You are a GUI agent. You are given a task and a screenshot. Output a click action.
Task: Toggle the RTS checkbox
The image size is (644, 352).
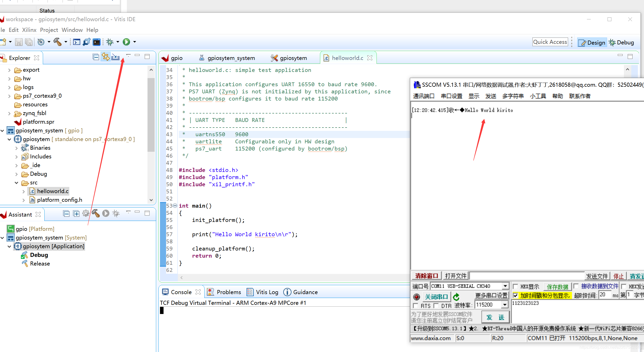416,305
